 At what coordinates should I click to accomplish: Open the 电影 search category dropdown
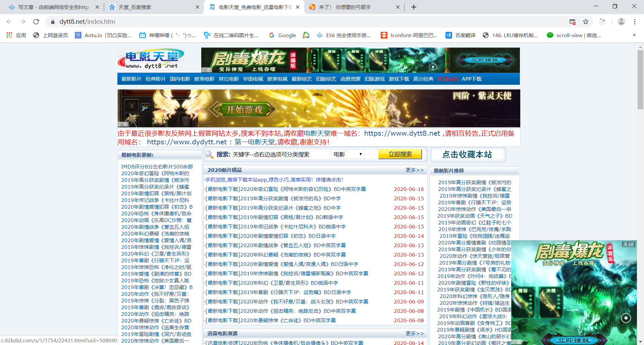(x=348, y=154)
